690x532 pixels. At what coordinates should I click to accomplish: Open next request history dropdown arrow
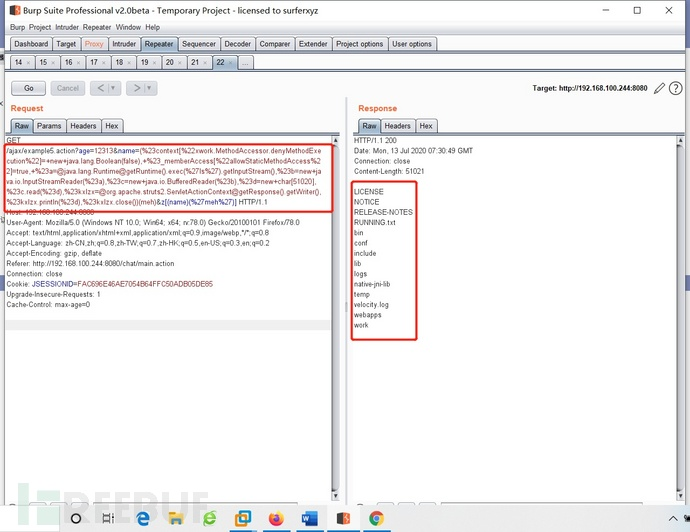(149, 88)
